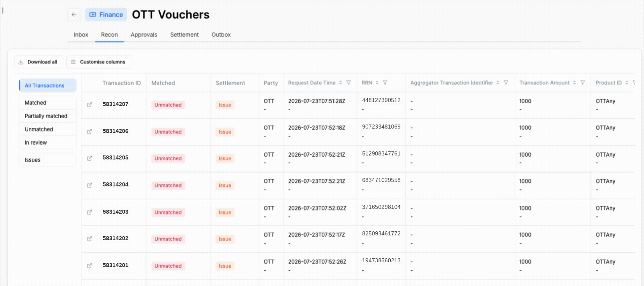The height and width of the screenshot is (286, 644).
Task: Select RRN 683471029558
Action: pos(381,180)
